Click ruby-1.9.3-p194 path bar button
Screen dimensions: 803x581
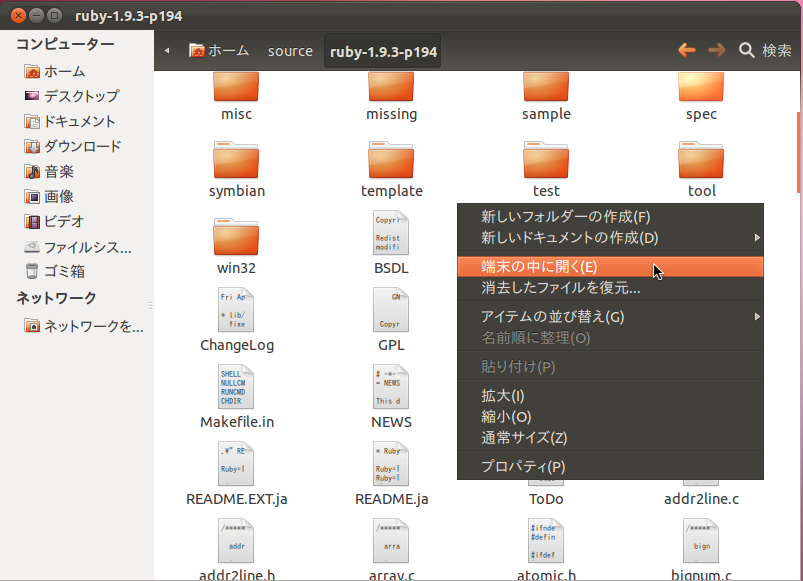383,51
